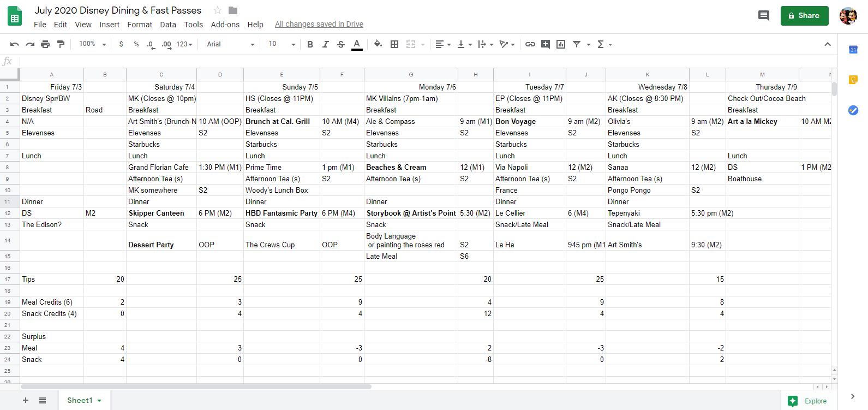The image size is (868, 410).
Task: Select the Paint format tool
Action: [x=61, y=44]
